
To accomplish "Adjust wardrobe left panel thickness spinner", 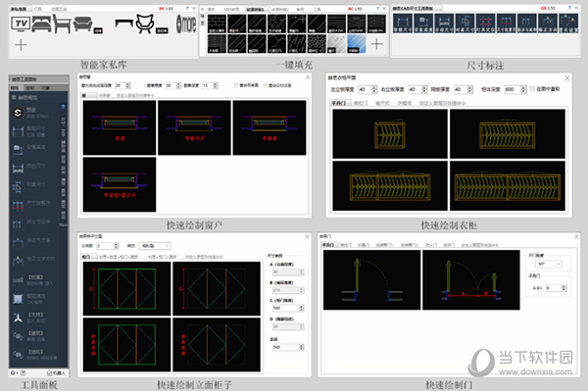I will click(x=367, y=89).
